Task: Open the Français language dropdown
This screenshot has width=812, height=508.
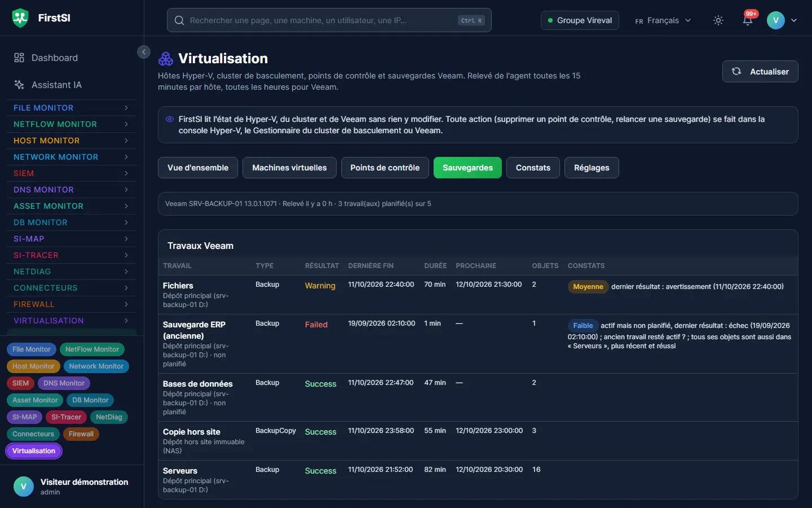Action: pyautogui.click(x=663, y=20)
